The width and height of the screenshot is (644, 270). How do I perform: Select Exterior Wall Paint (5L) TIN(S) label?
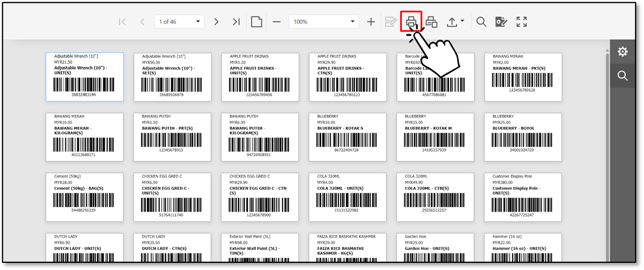click(x=260, y=248)
